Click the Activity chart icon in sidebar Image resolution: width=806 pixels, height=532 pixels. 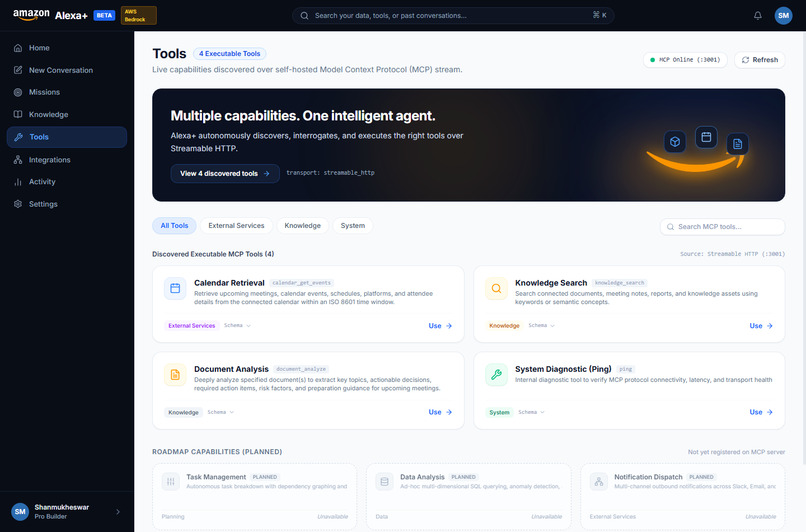pos(18,181)
